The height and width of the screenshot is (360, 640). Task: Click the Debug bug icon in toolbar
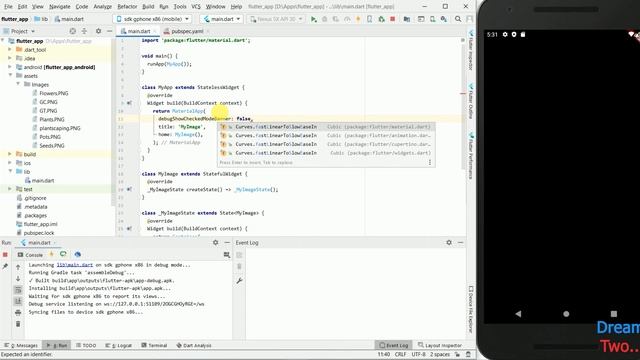[324, 19]
